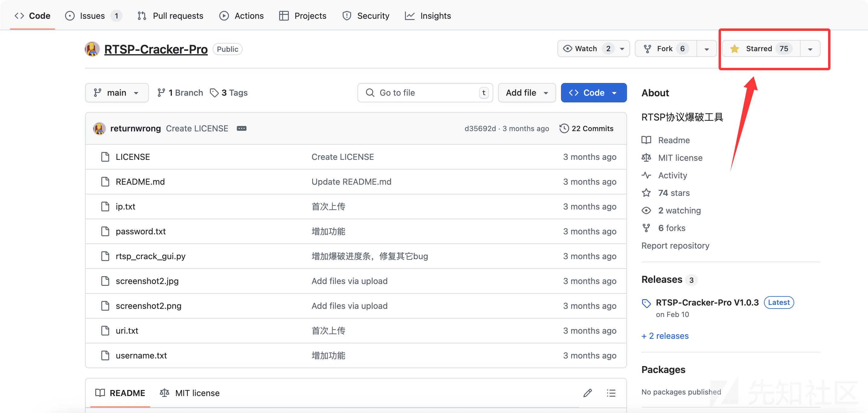The width and height of the screenshot is (868, 413).
Task: Click the file icon beside password.txt
Action: [x=105, y=231]
